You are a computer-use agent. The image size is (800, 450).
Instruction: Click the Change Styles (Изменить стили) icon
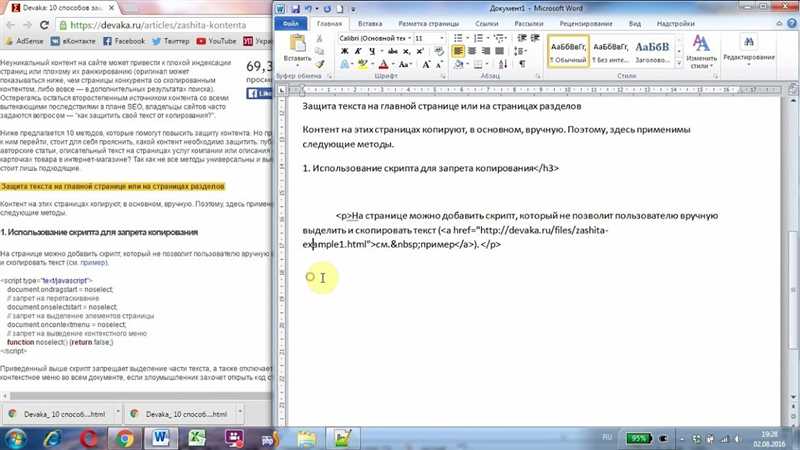701,51
